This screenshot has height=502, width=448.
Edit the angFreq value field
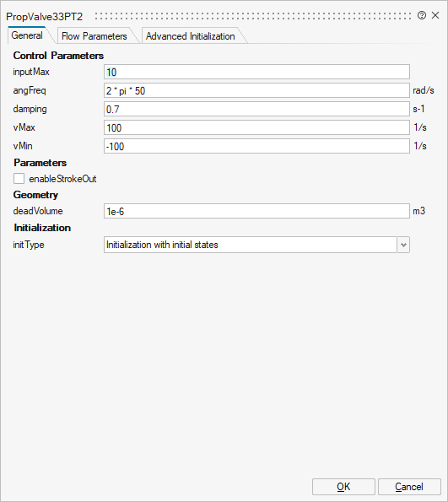[x=256, y=90]
